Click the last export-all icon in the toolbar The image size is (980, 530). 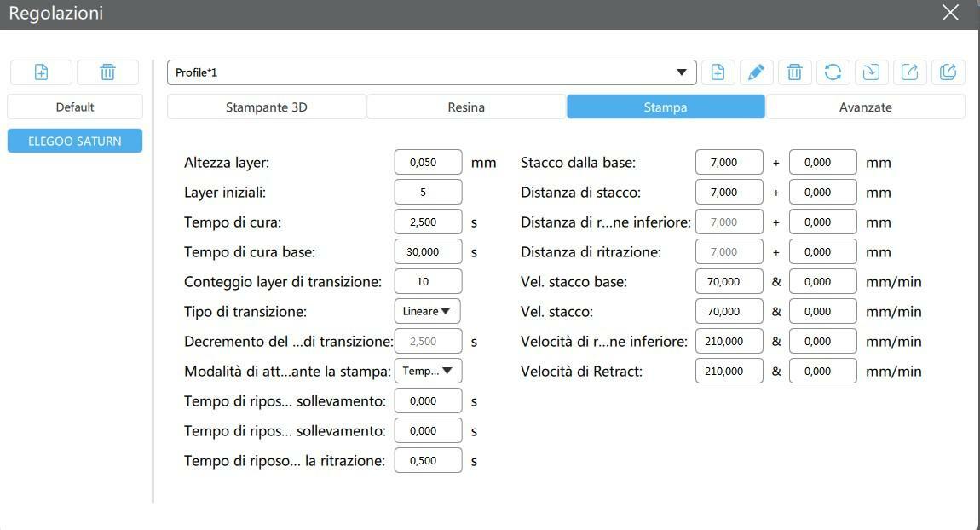[948, 72]
